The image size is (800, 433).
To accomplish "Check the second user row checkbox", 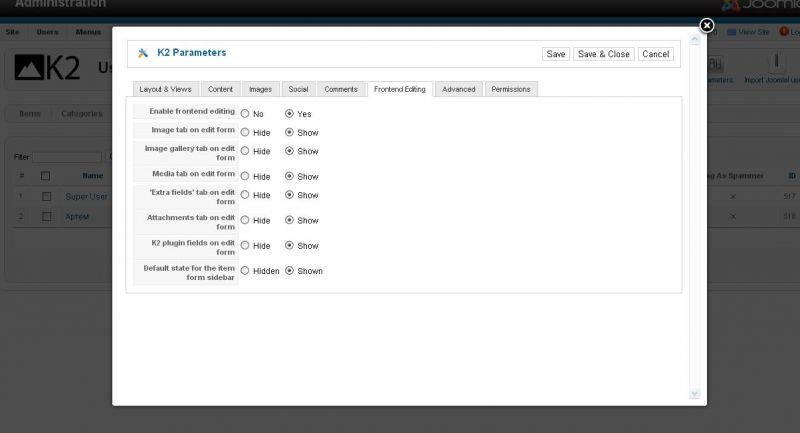I will (46, 217).
